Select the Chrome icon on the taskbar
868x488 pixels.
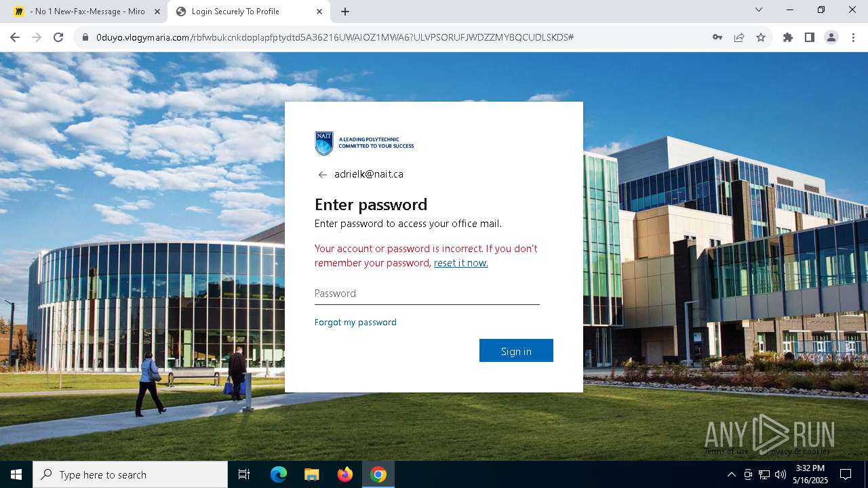coord(378,474)
